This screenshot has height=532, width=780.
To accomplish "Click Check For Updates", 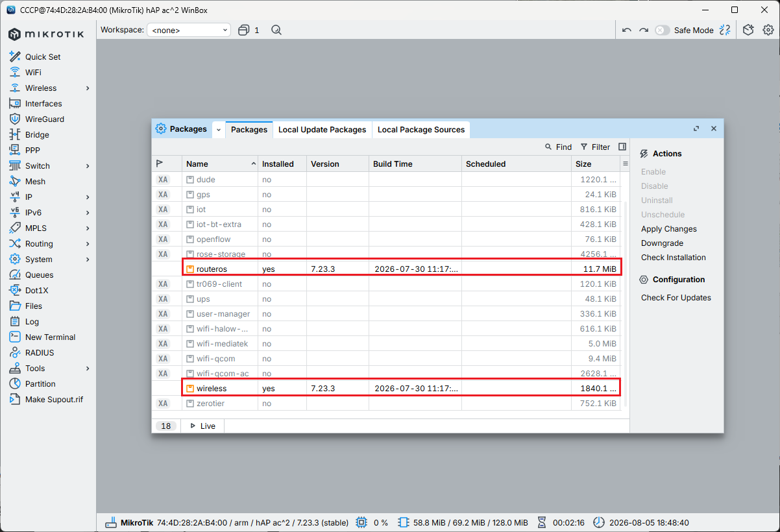I will coord(676,297).
